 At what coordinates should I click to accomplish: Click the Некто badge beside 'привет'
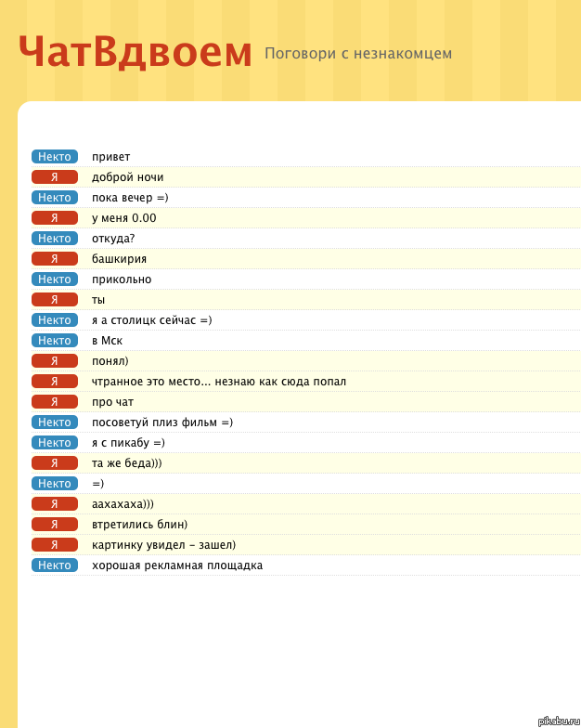pyautogui.click(x=55, y=157)
